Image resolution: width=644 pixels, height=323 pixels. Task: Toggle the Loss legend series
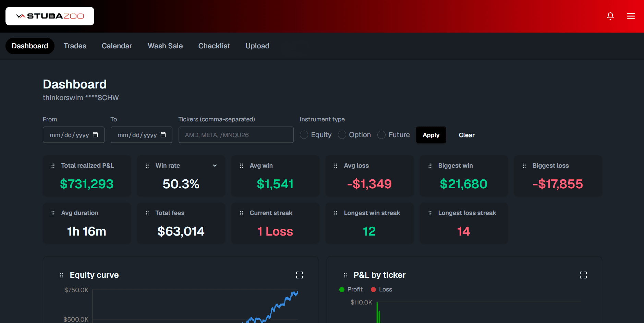coord(381,289)
